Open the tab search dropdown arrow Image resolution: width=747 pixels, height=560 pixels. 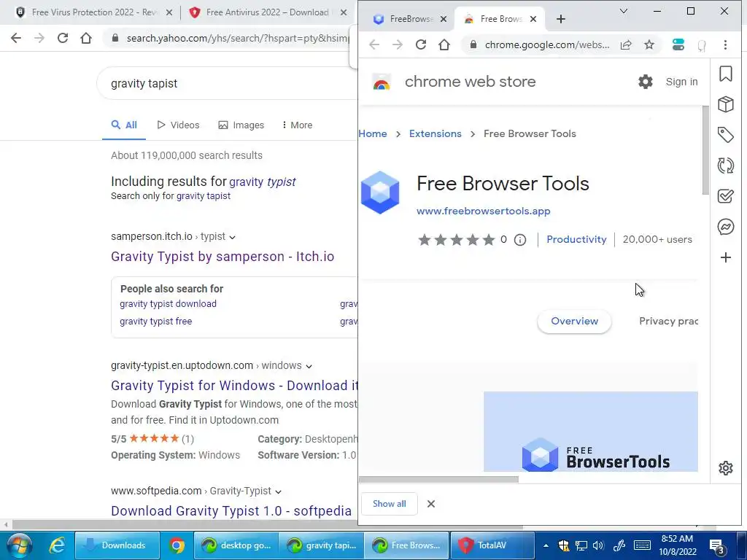tap(623, 11)
